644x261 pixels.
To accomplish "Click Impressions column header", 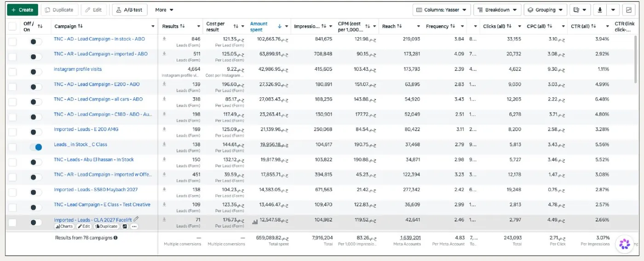I will coord(307,26).
